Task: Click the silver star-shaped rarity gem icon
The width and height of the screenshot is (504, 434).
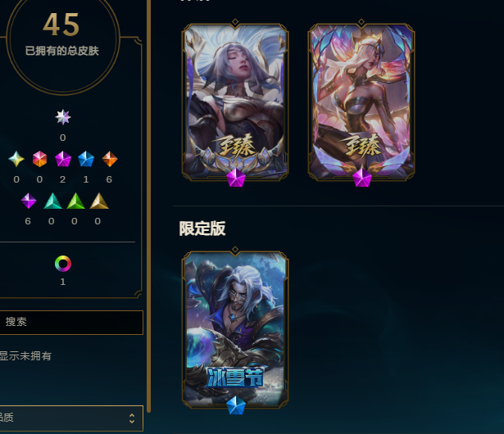Action: click(x=63, y=117)
